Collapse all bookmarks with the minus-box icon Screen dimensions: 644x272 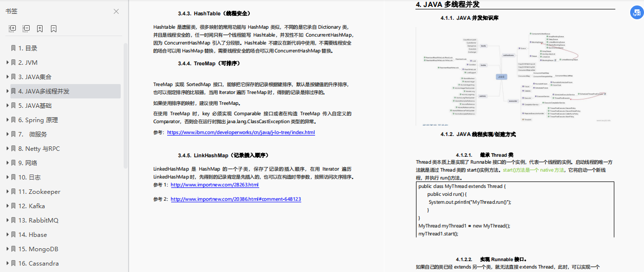[x=26, y=29]
